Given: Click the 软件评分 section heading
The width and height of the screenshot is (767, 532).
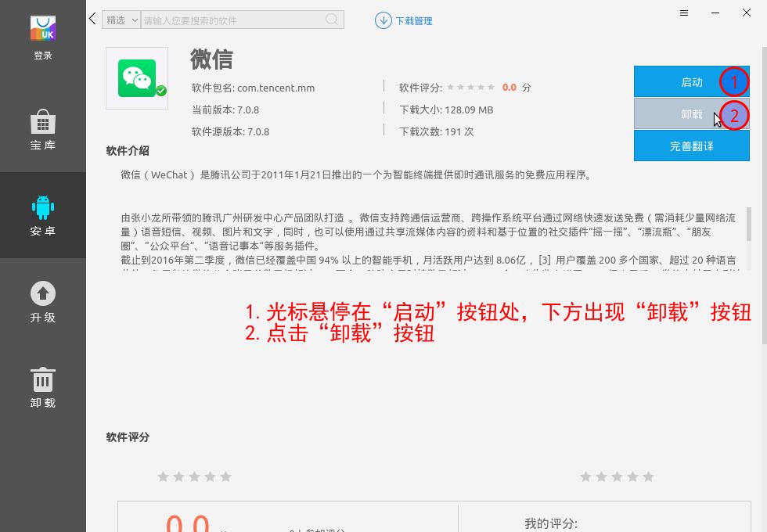Looking at the screenshot, I should [x=128, y=437].
